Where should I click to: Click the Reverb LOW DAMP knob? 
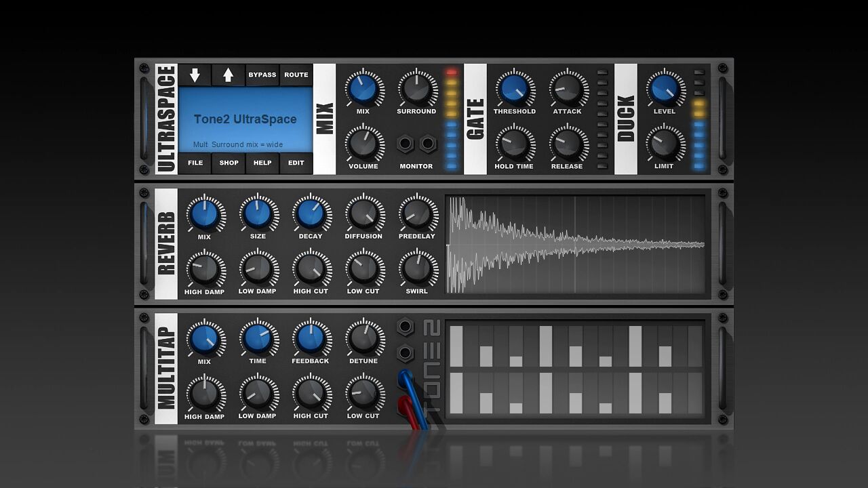(258, 268)
